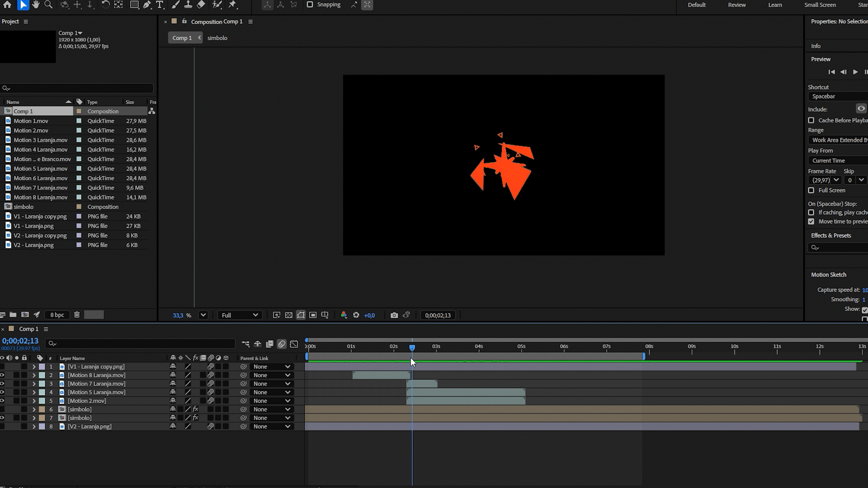Hide the Motion 8 Laranja.mov layer
The height and width of the screenshot is (488, 868).
2,375
